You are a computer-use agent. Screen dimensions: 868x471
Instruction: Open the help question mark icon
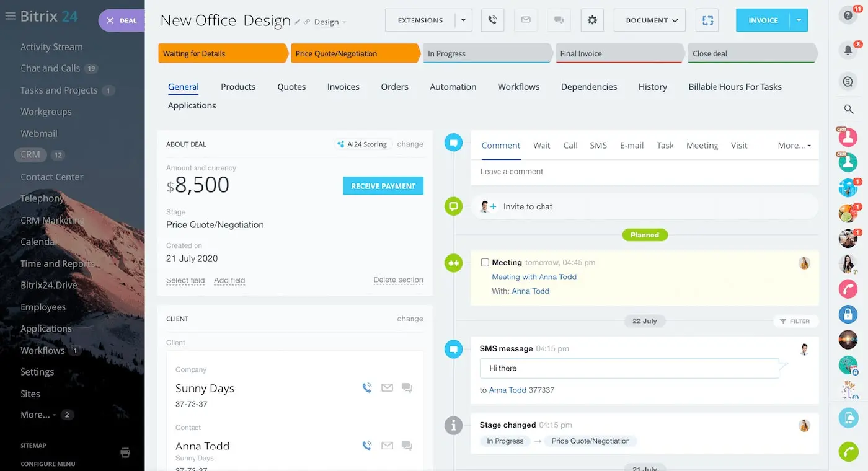848,15
